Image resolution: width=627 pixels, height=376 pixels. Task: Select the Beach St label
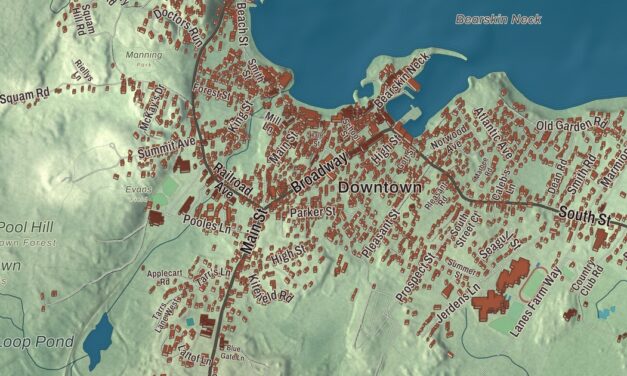tap(243, 23)
